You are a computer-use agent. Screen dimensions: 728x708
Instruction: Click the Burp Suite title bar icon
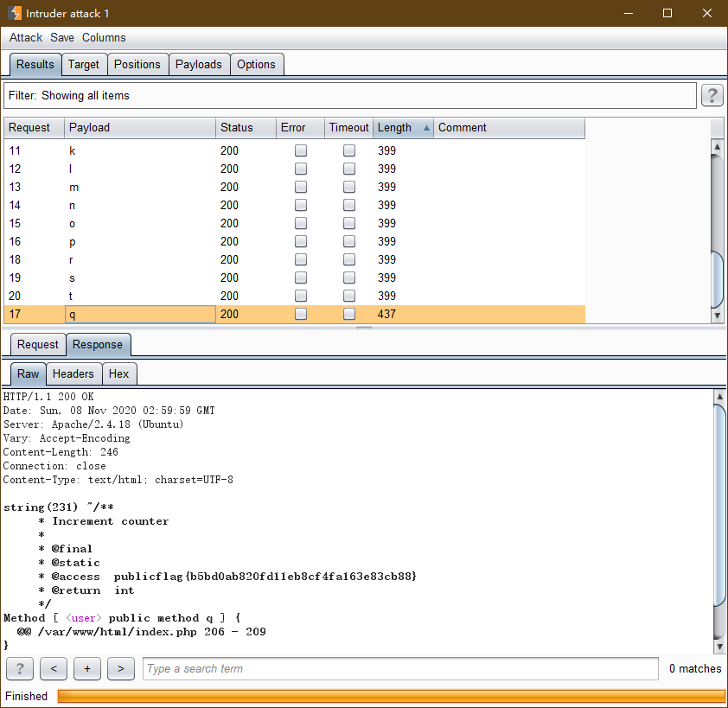click(x=15, y=14)
